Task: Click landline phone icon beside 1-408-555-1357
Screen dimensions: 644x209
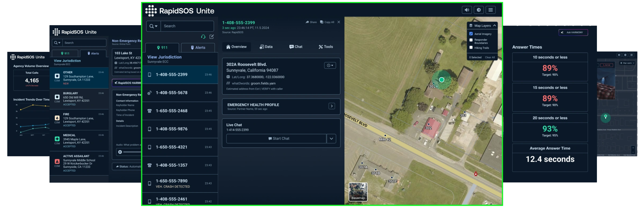Action: pos(150,165)
